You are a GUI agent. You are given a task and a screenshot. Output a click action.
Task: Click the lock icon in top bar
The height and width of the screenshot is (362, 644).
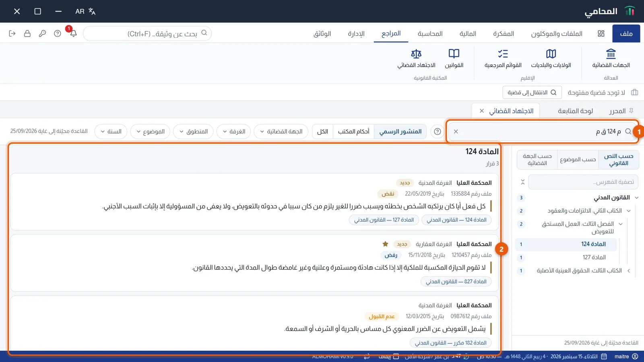click(27, 33)
